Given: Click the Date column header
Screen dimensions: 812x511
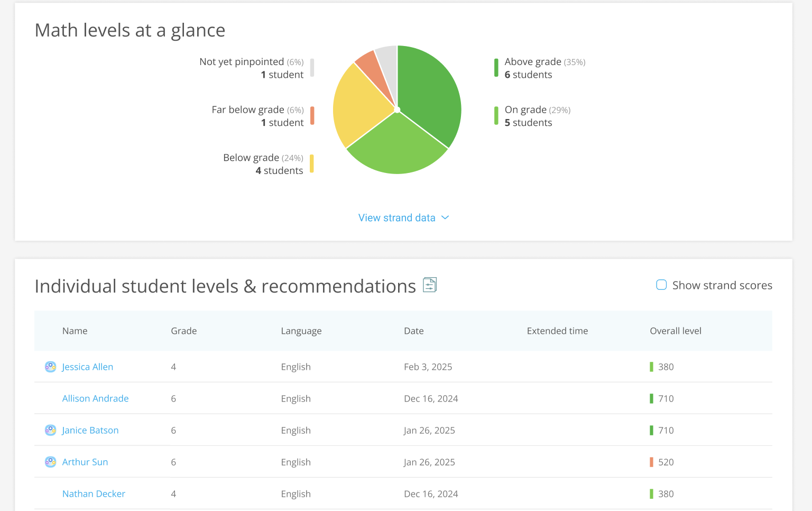Looking at the screenshot, I should coord(413,331).
